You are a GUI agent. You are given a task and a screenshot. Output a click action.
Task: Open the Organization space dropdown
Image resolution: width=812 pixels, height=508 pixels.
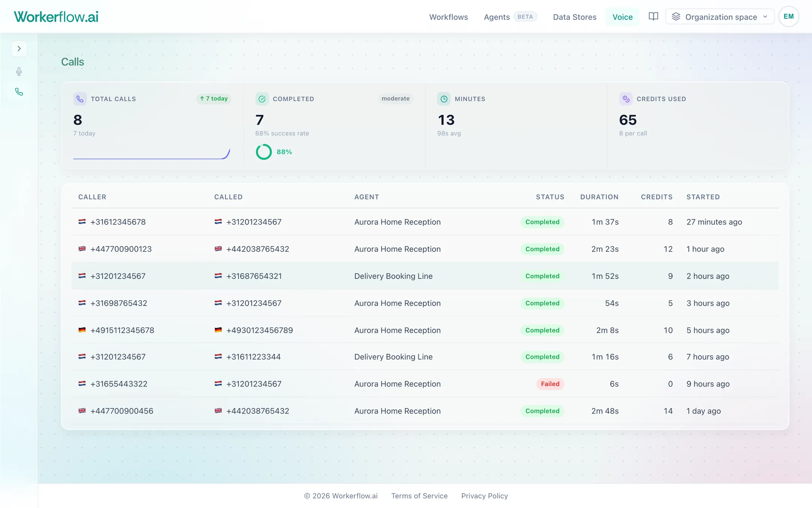click(x=720, y=17)
